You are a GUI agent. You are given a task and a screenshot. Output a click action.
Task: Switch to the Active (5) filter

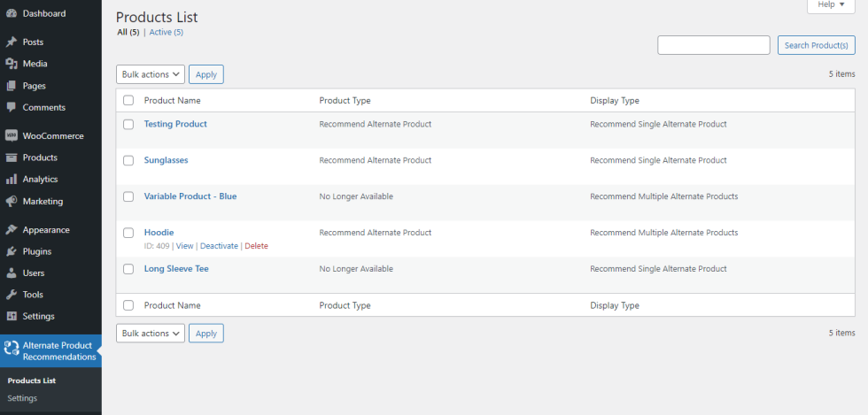(166, 33)
